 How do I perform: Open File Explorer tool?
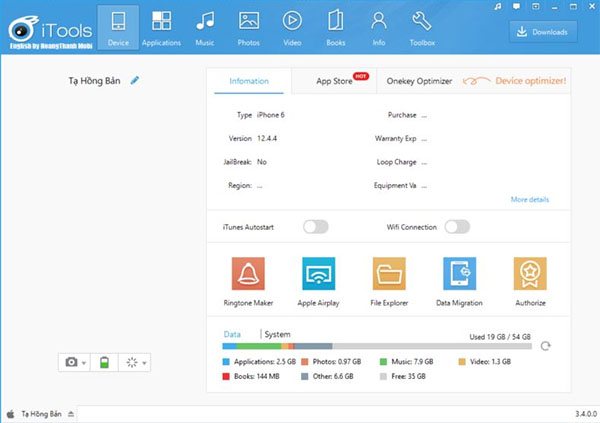pos(388,274)
